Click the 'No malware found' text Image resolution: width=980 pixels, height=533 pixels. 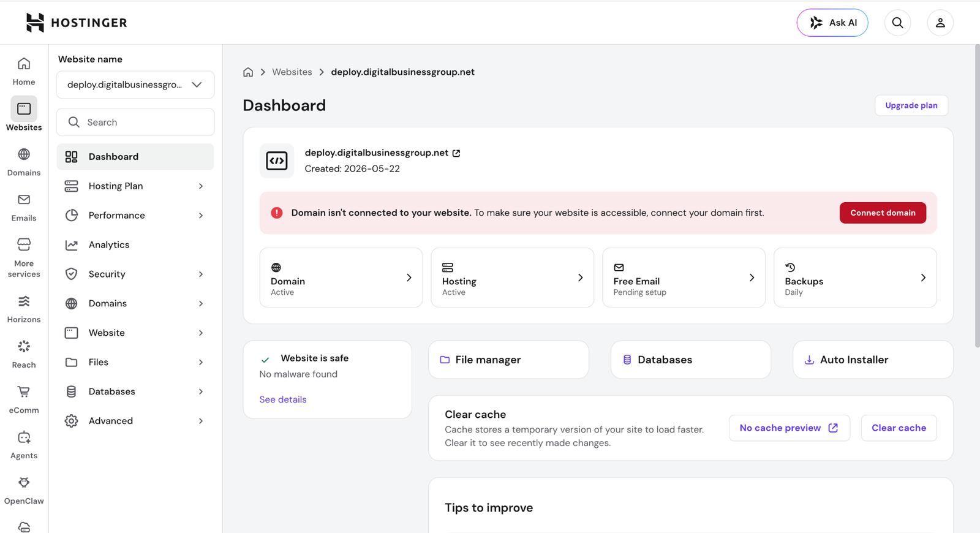(x=298, y=374)
